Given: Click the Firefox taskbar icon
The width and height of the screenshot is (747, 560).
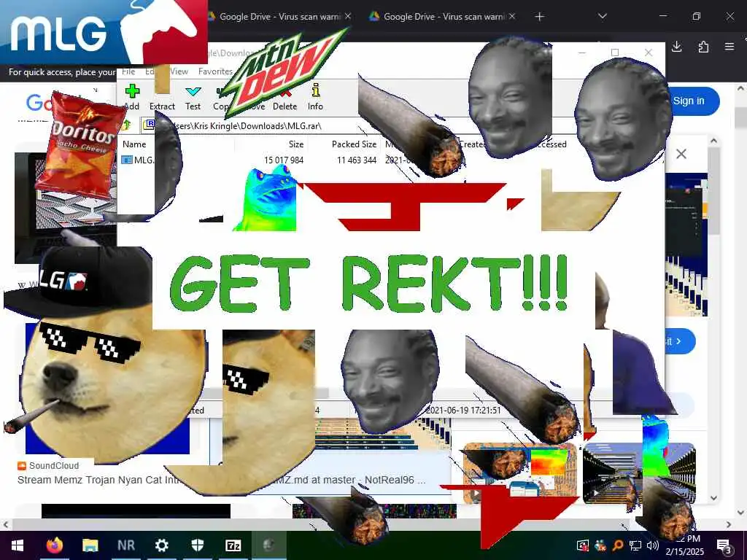Looking at the screenshot, I should pos(55,545).
